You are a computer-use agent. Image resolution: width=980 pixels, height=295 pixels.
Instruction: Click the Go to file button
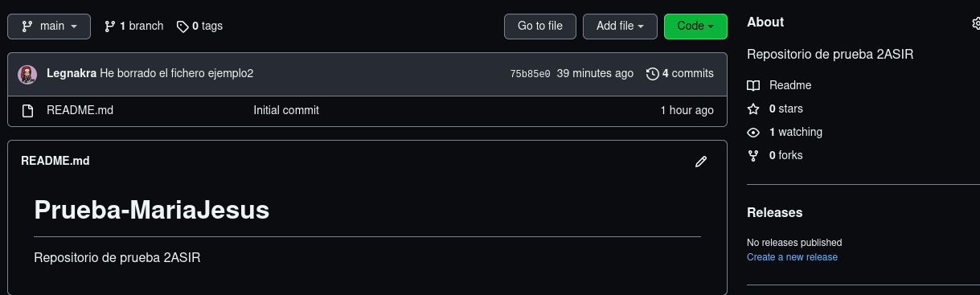pyautogui.click(x=539, y=26)
